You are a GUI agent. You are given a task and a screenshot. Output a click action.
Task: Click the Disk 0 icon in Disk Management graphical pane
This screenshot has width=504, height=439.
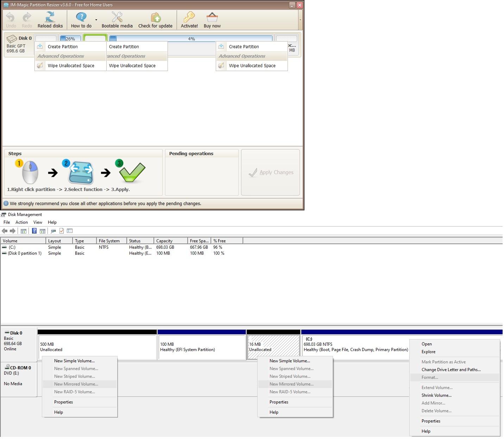click(x=7, y=333)
